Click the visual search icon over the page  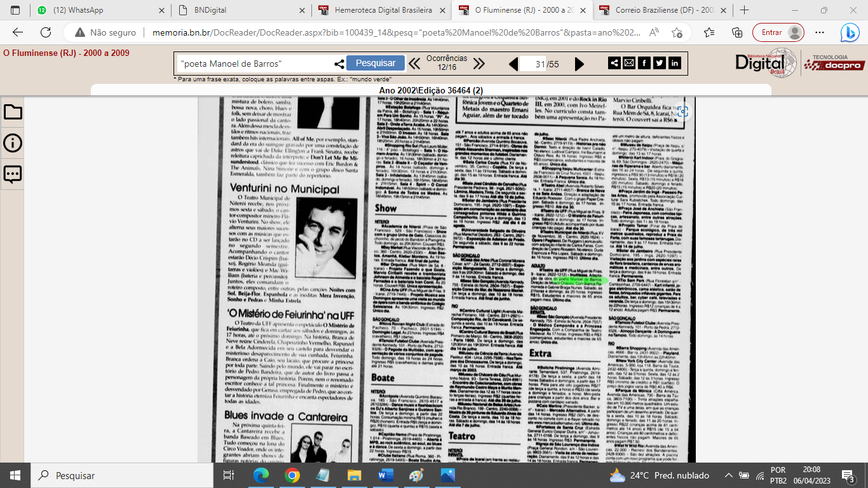click(x=683, y=112)
